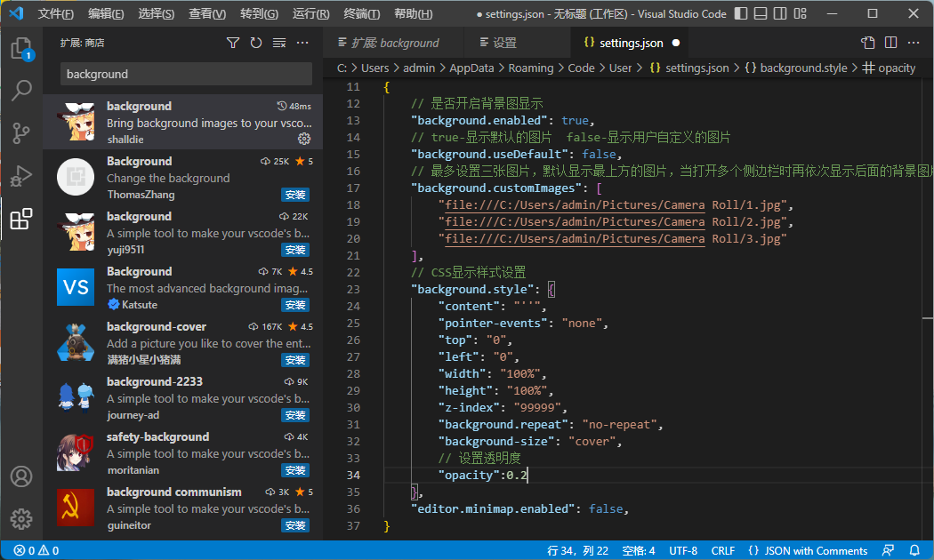Open the 查看(V) menu

click(x=206, y=13)
